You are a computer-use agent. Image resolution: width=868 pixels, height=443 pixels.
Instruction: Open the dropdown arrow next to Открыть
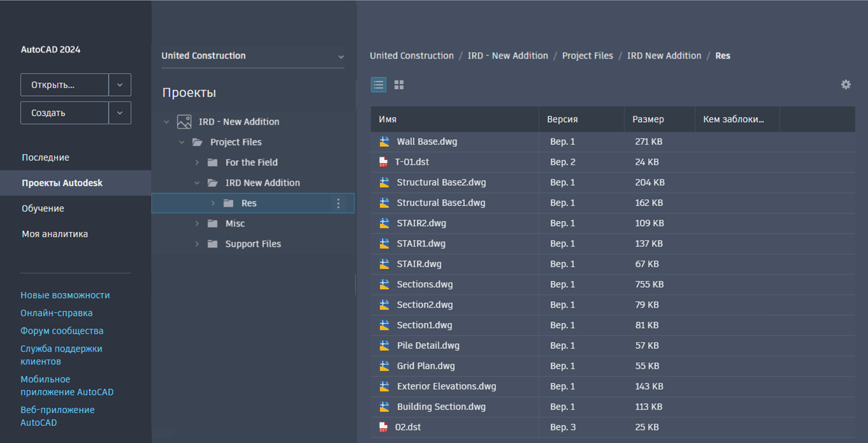click(120, 85)
